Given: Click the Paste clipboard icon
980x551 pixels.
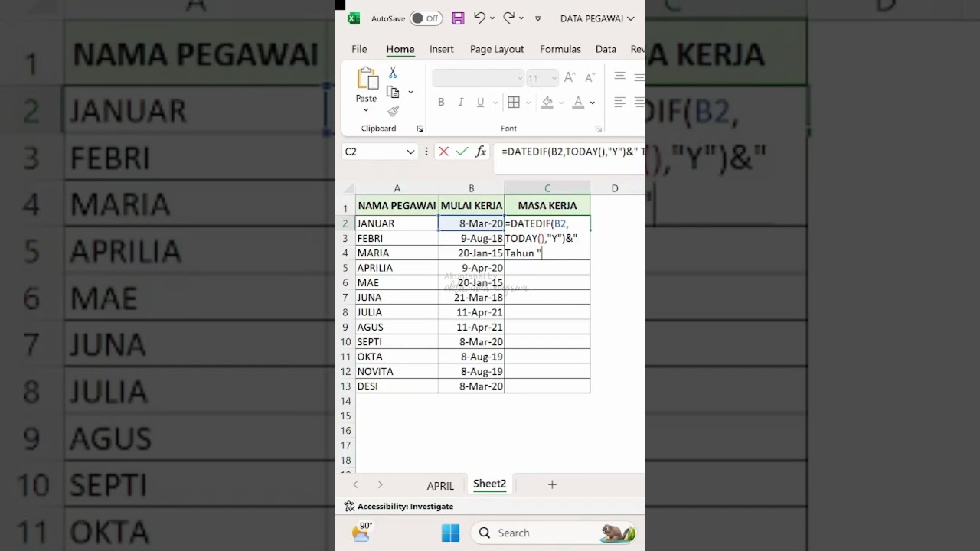Looking at the screenshot, I should coord(367,79).
